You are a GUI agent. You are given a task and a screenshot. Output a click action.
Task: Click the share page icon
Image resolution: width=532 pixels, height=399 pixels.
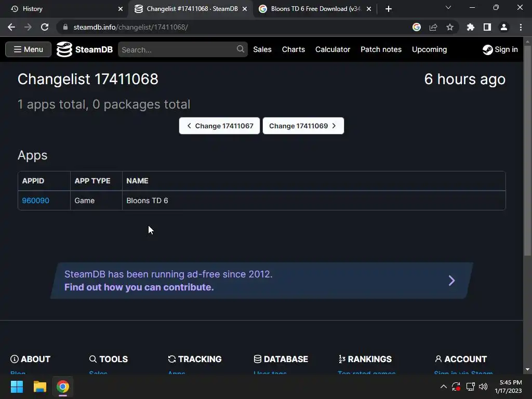433,27
